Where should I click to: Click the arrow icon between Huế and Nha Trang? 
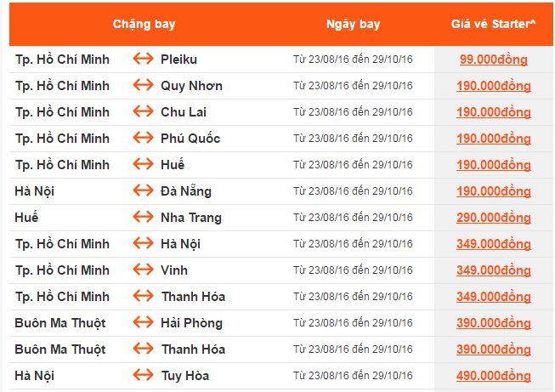142,218
